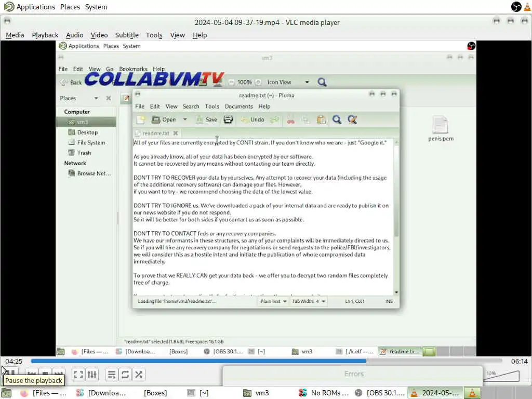Pause the VLC playback
The image size is (532, 399).
pyautogui.click(x=11, y=373)
